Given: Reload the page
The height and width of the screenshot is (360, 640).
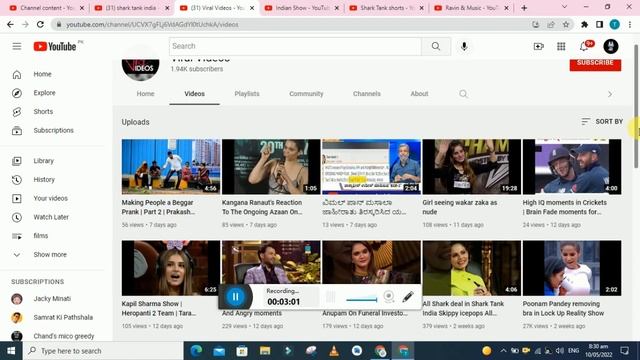Looking at the screenshot, I should tap(40, 24).
